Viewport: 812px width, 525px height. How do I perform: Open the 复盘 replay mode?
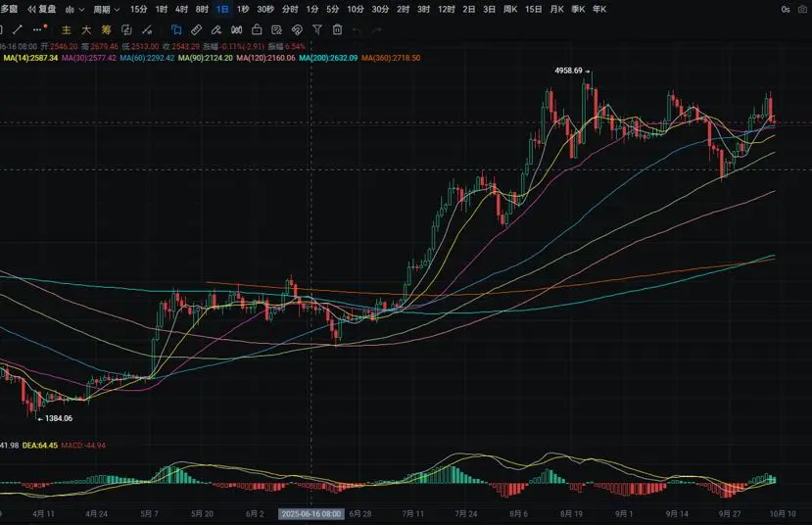(x=41, y=10)
